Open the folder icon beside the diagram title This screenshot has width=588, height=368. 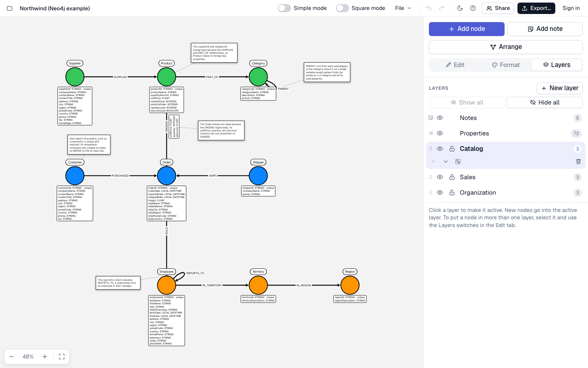point(10,8)
